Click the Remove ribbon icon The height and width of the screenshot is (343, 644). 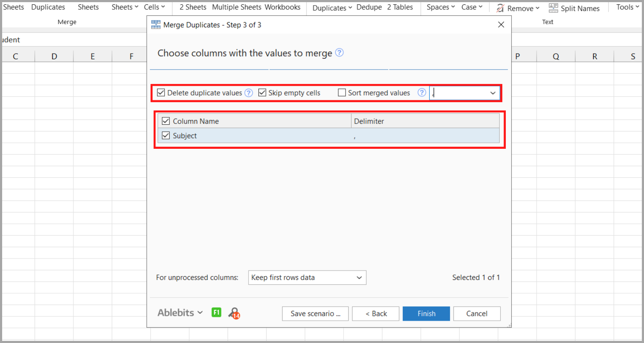(x=500, y=8)
